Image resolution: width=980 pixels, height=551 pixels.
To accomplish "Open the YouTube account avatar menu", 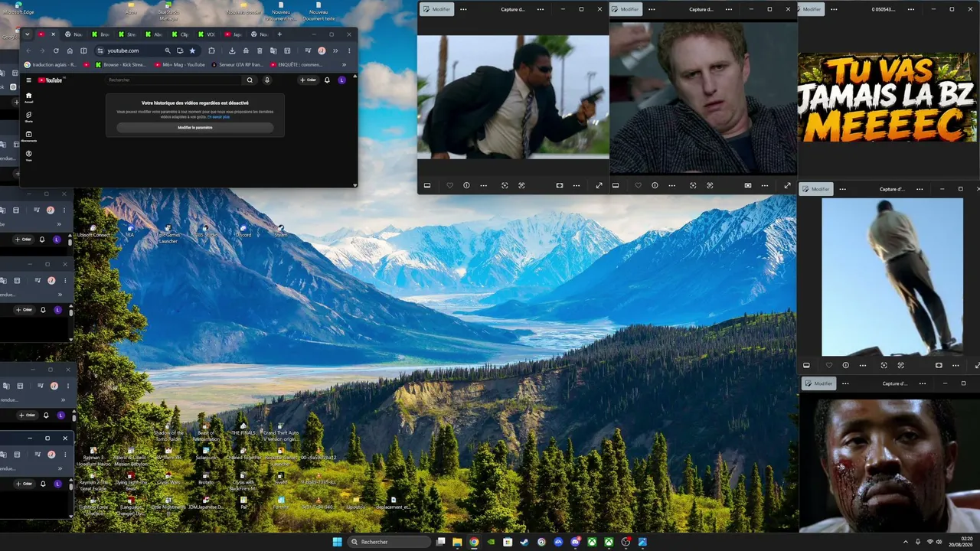I will pos(341,80).
